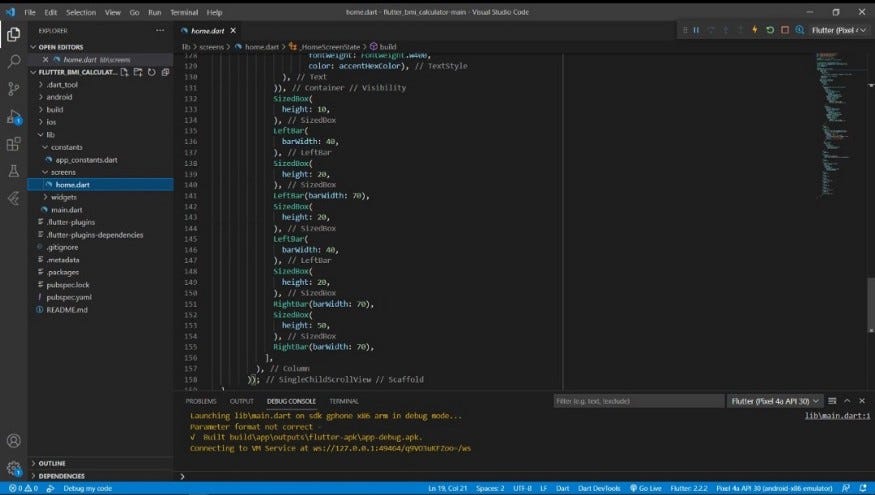
Task: Stop the debug session red square
Action: click(785, 30)
